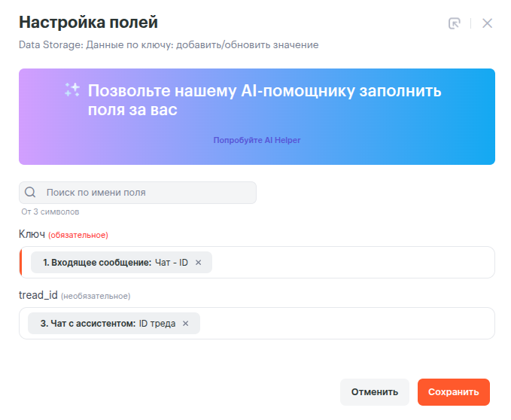Click the Настройка полей title
Screen dimensions: 511x420
(x=88, y=23)
